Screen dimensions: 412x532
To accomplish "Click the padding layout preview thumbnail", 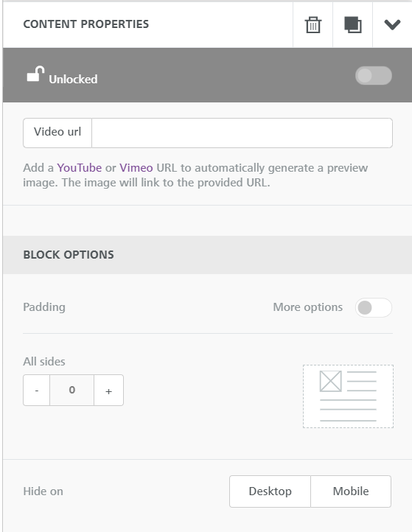I will [x=348, y=396].
